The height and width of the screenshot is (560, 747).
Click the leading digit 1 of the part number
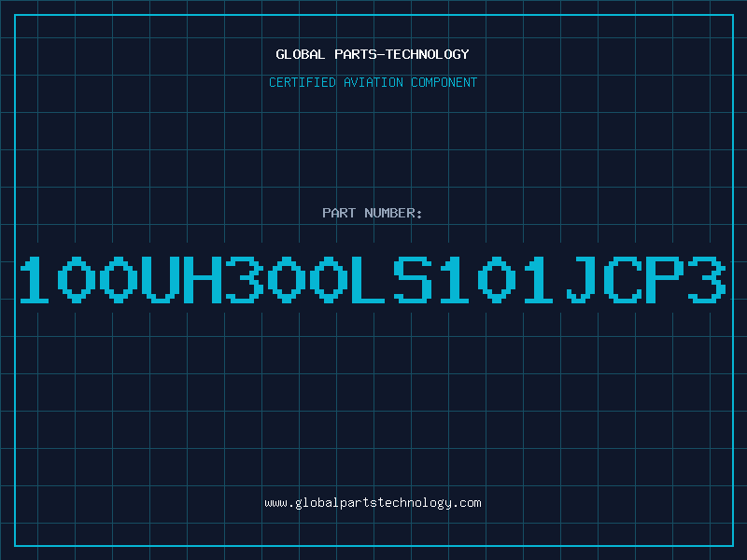35,279
